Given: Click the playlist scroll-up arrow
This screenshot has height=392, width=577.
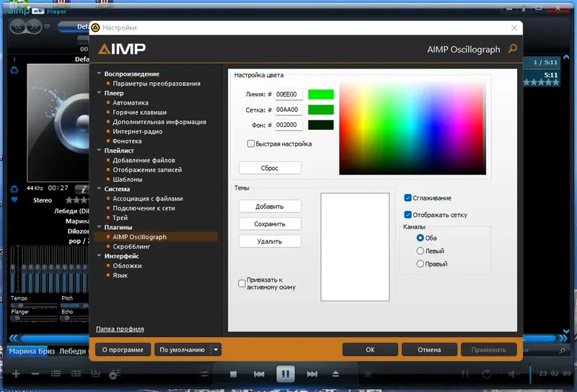Looking at the screenshot, I should pyautogui.click(x=566, y=58).
